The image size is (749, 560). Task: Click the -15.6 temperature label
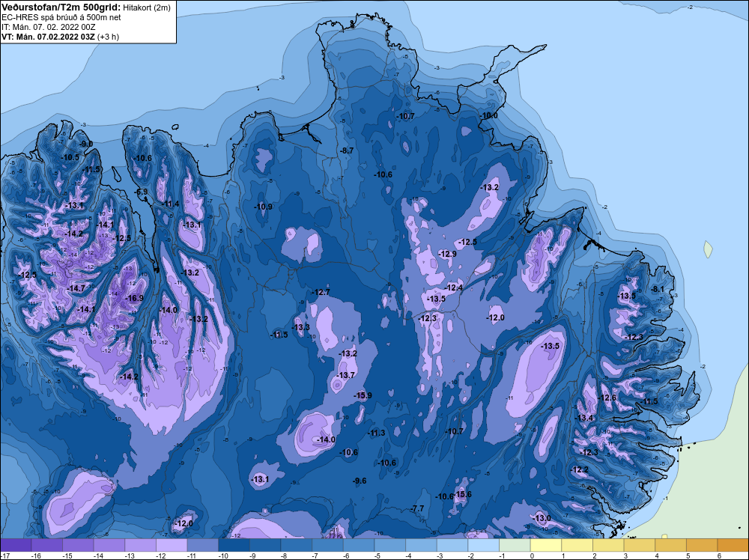[x=462, y=494]
